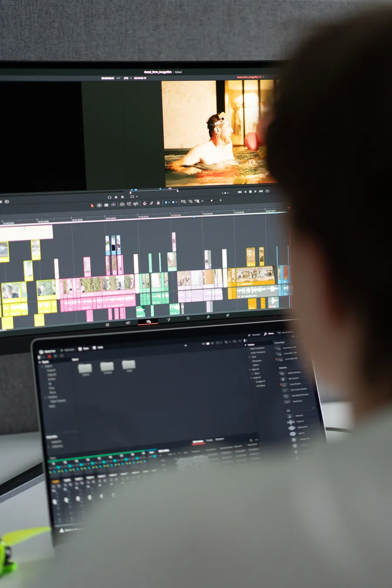Move the timeline zoom slider

pyautogui.click(x=212, y=200)
